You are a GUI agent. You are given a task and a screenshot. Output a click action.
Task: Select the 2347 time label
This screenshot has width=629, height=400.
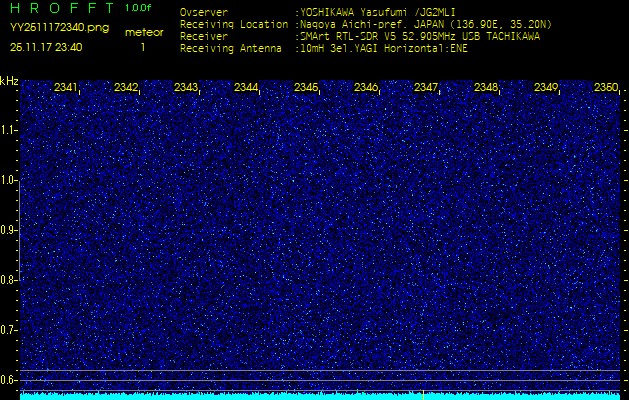tap(426, 88)
